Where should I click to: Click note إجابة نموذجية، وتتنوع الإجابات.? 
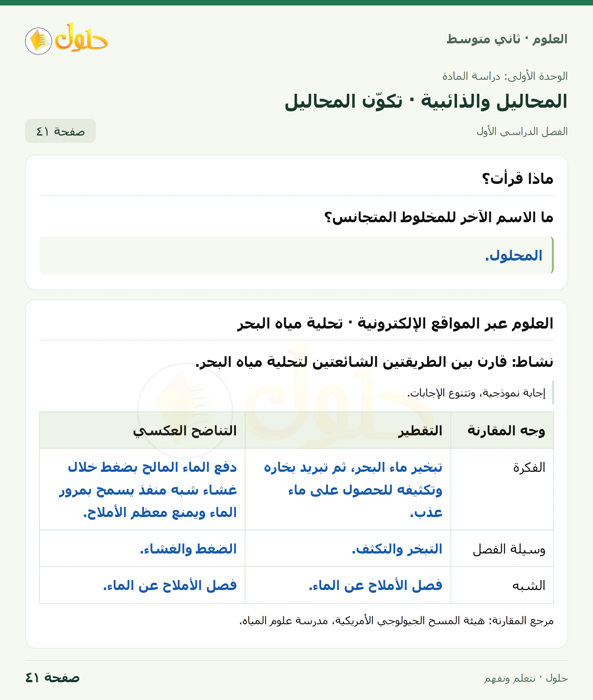click(x=476, y=393)
